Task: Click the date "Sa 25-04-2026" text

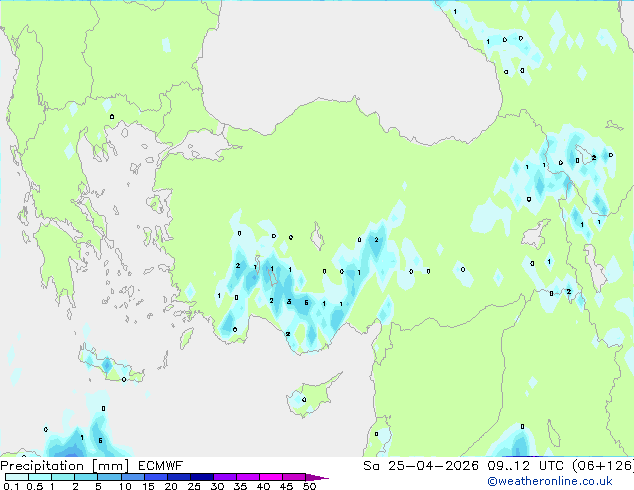Action: [421, 466]
